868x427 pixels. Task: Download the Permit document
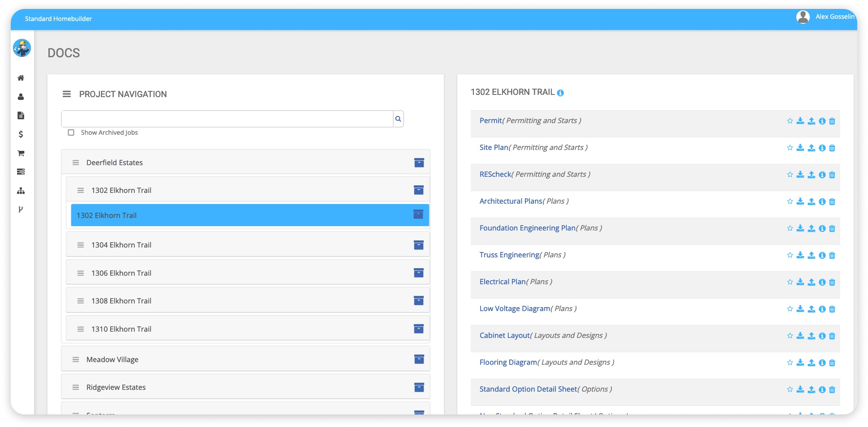(x=800, y=121)
